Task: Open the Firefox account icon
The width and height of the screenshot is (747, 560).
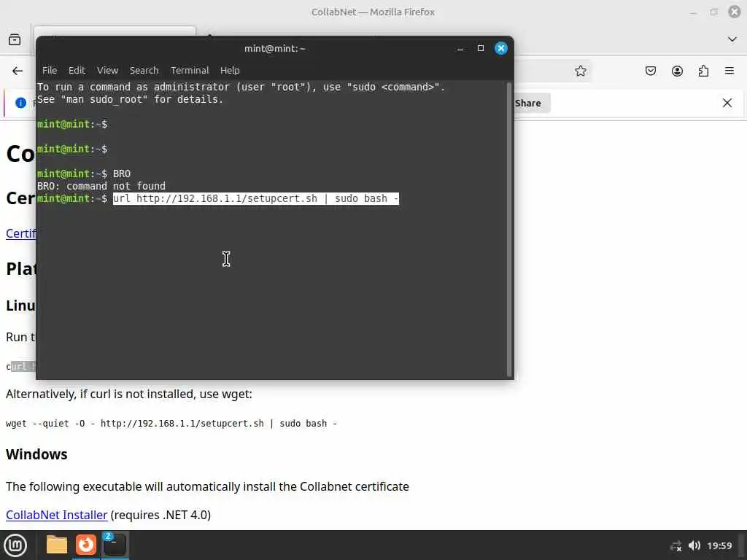Action: coord(677,71)
